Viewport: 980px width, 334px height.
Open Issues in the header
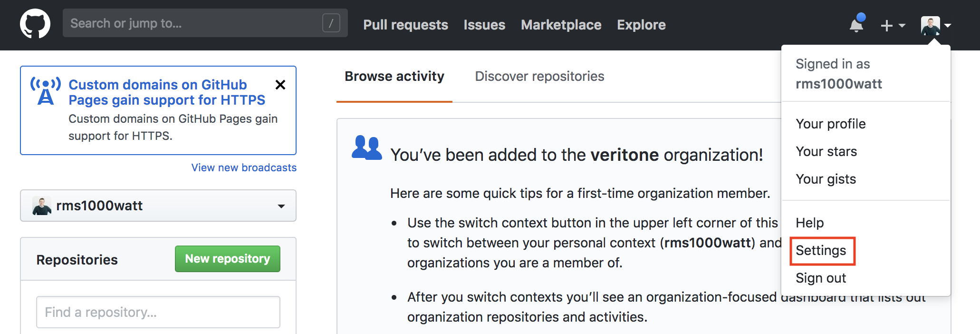(484, 25)
